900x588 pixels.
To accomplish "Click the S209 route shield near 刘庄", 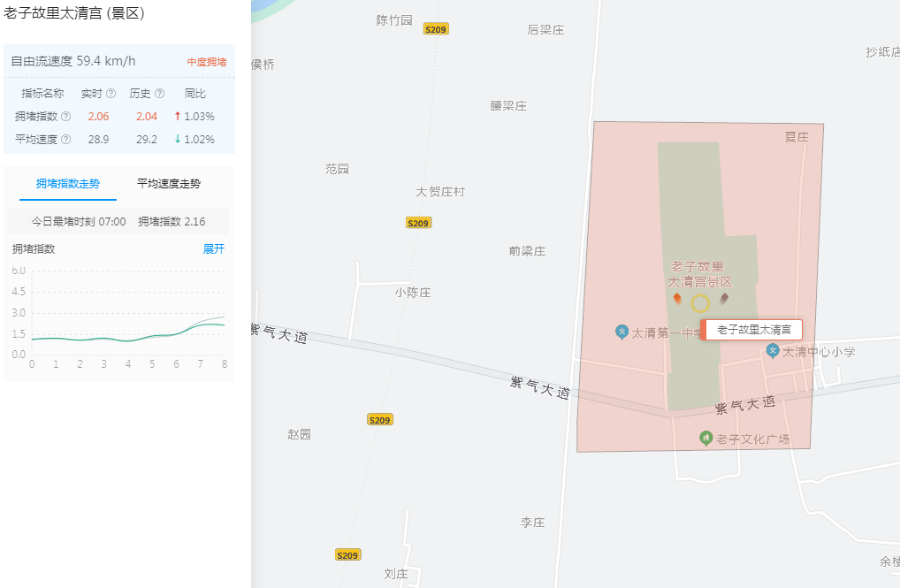I will 347,554.
